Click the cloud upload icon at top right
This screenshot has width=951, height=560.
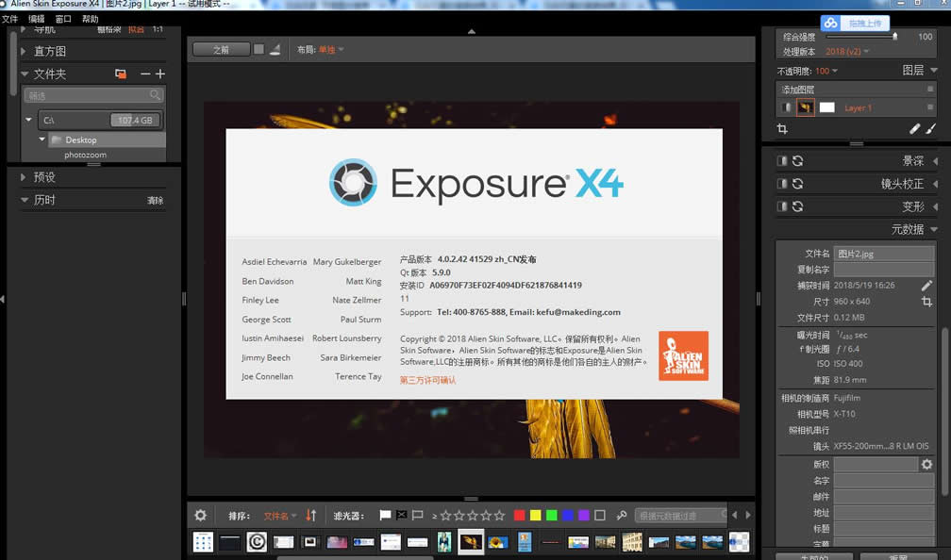(x=830, y=23)
